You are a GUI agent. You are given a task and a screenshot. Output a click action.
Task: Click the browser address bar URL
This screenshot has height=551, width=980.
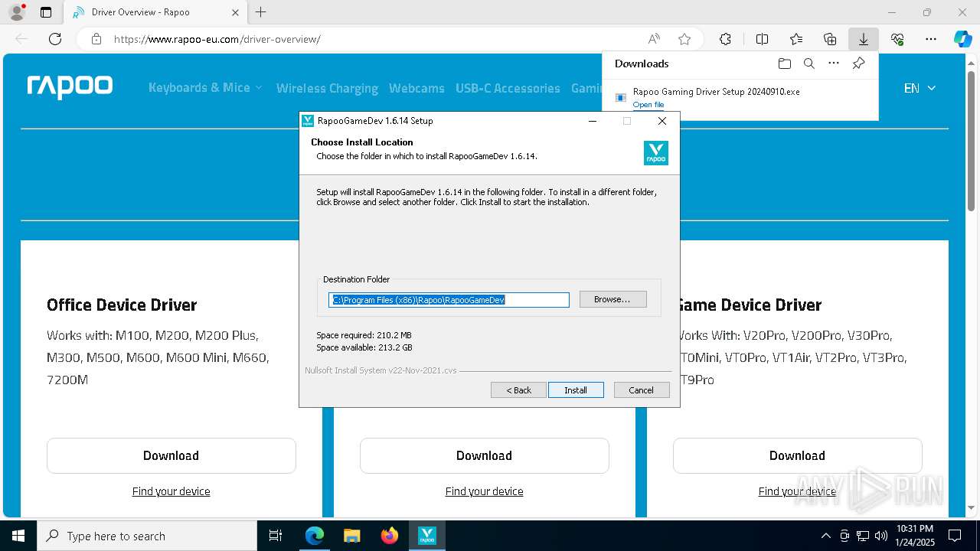[217, 39]
